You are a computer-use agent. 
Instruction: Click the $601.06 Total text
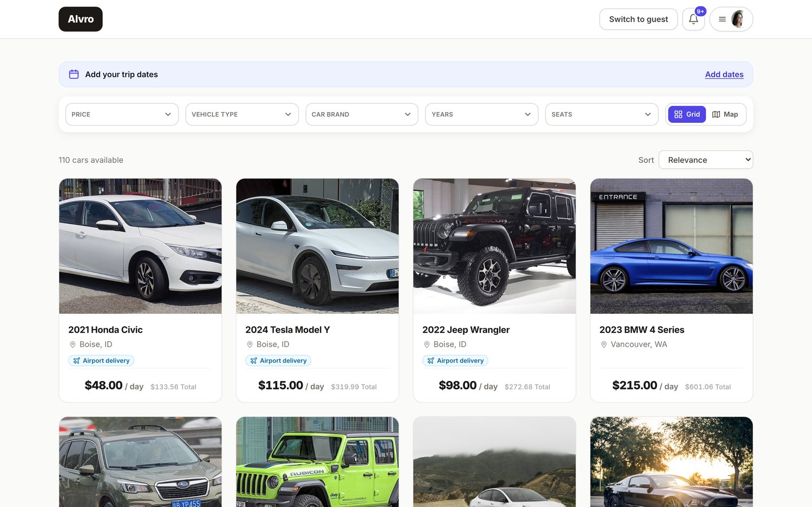coord(708,387)
